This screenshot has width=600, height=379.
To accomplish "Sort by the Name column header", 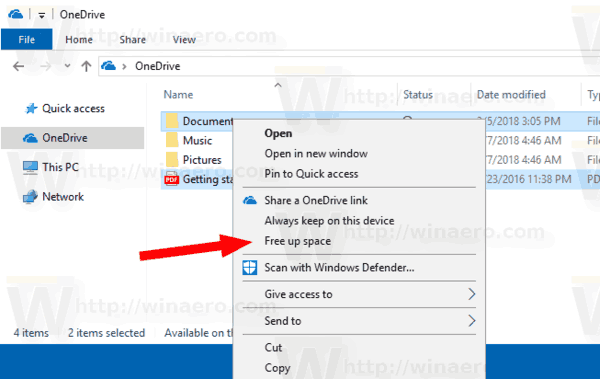I will (x=178, y=95).
